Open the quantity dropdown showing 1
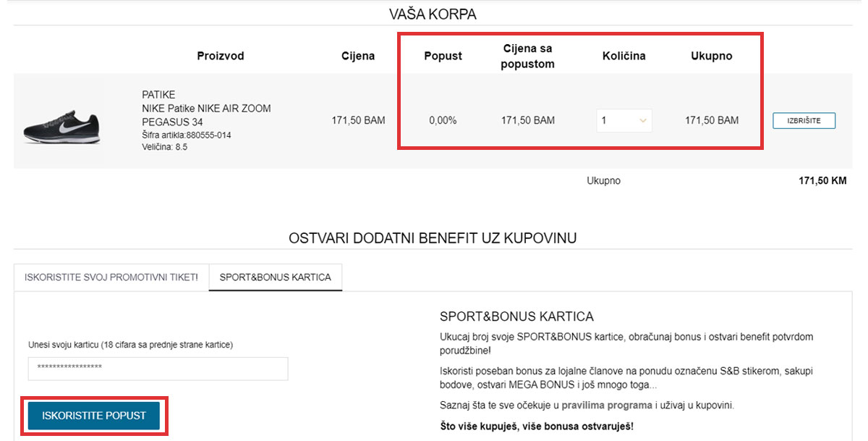The height and width of the screenshot is (441, 868). click(x=624, y=121)
